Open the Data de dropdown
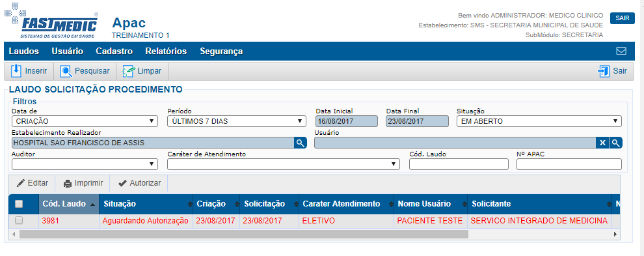644x256 pixels. point(85,121)
